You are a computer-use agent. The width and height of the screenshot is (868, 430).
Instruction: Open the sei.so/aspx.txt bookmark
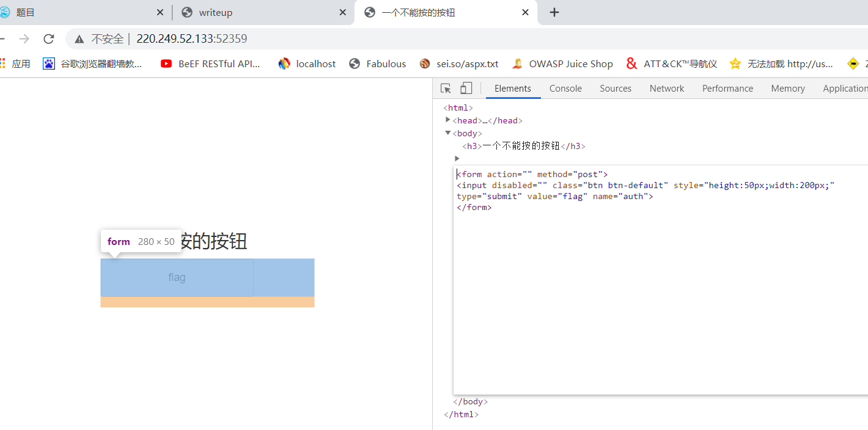click(458, 64)
